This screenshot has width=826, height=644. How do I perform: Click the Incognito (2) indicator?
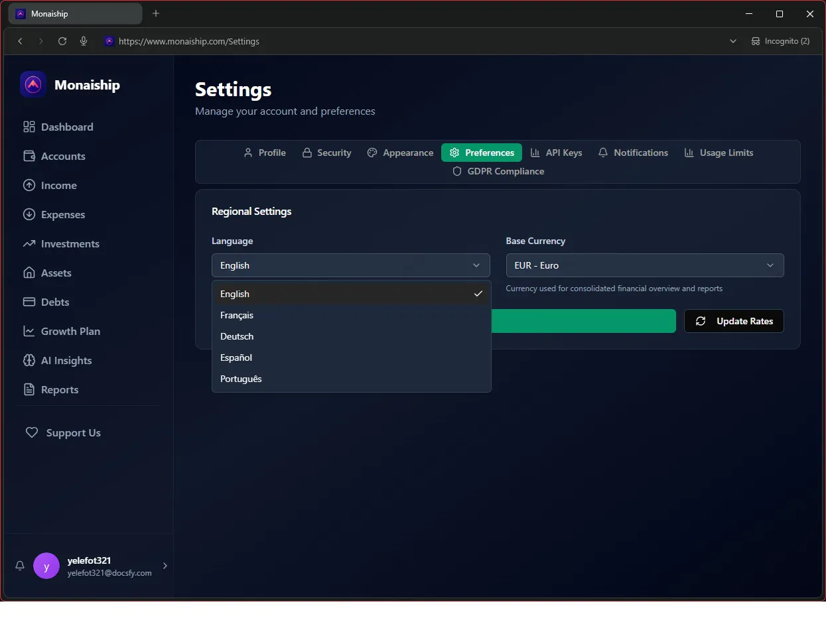(x=780, y=41)
